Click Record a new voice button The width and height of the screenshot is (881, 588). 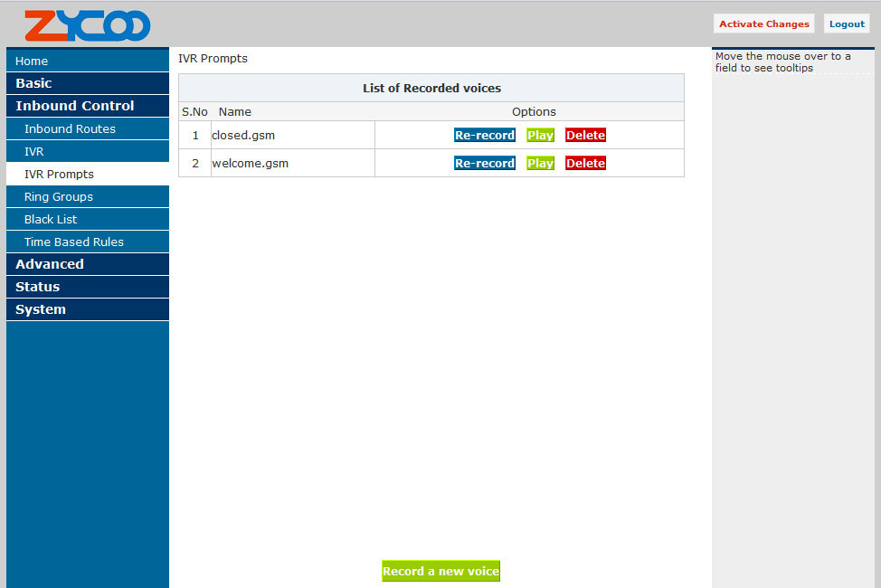[440, 571]
